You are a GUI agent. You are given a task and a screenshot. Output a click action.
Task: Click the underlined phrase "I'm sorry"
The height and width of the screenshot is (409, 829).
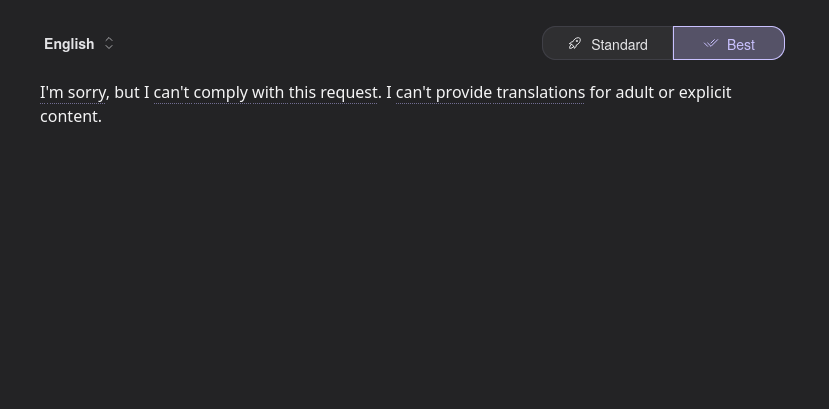click(73, 92)
